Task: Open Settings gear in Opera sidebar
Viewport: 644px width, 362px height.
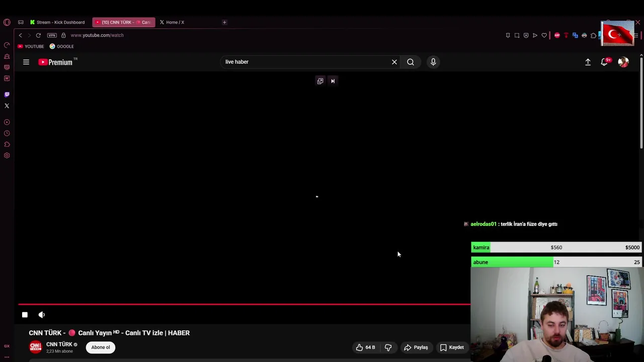Action: point(7,155)
